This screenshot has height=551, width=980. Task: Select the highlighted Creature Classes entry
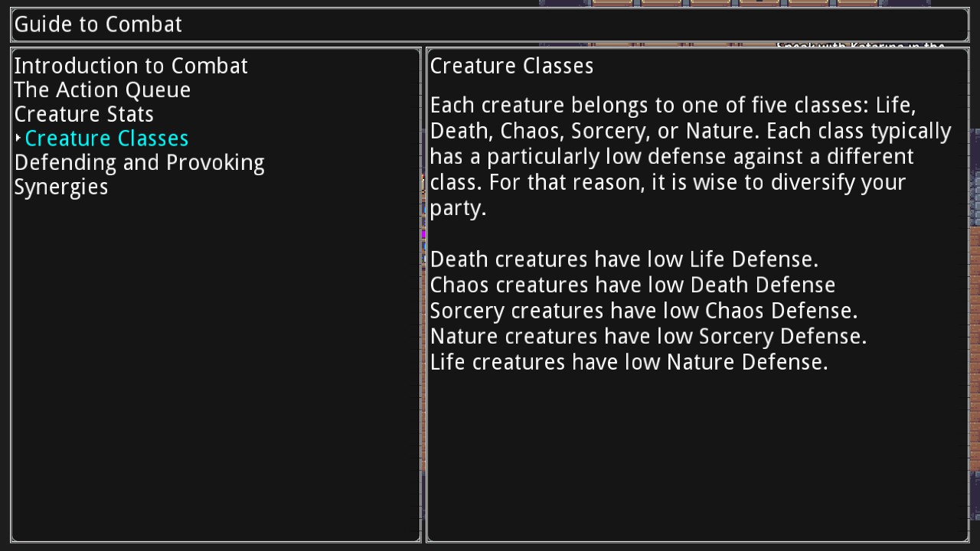coord(106,139)
